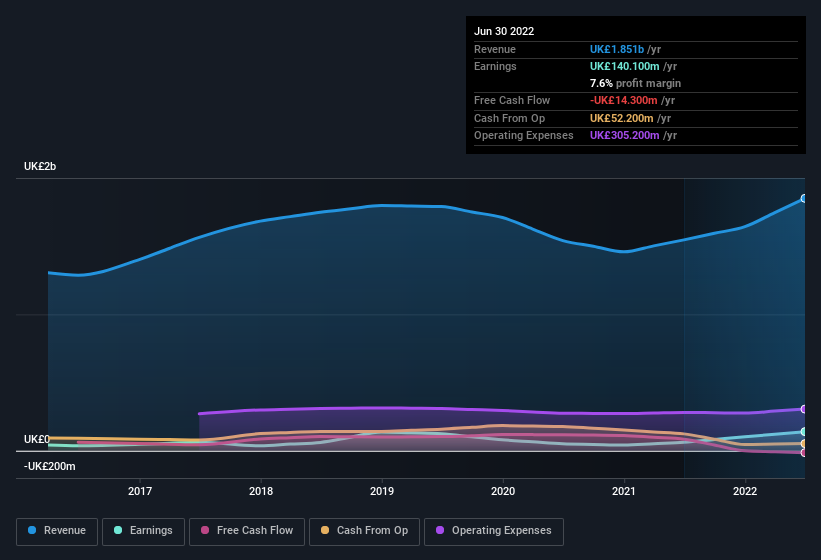Toggle the Earnings legend button
This screenshot has height=560, width=821.
pyautogui.click(x=143, y=532)
